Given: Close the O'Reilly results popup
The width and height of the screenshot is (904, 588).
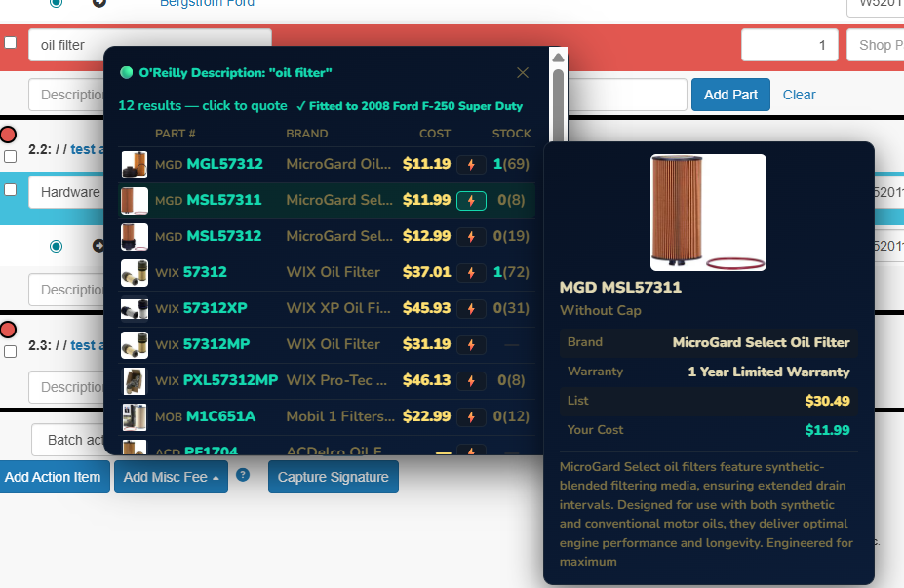Looking at the screenshot, I should [x=523, y=72].
